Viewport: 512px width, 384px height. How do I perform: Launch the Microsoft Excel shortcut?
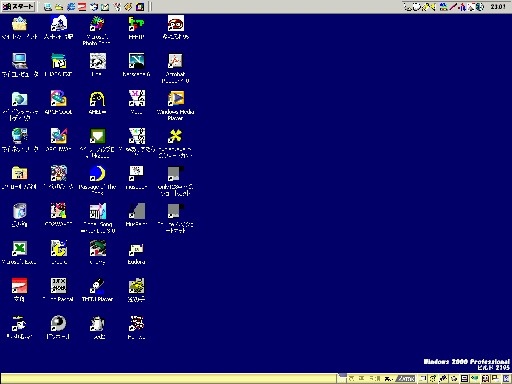click(x=19, y=249)
